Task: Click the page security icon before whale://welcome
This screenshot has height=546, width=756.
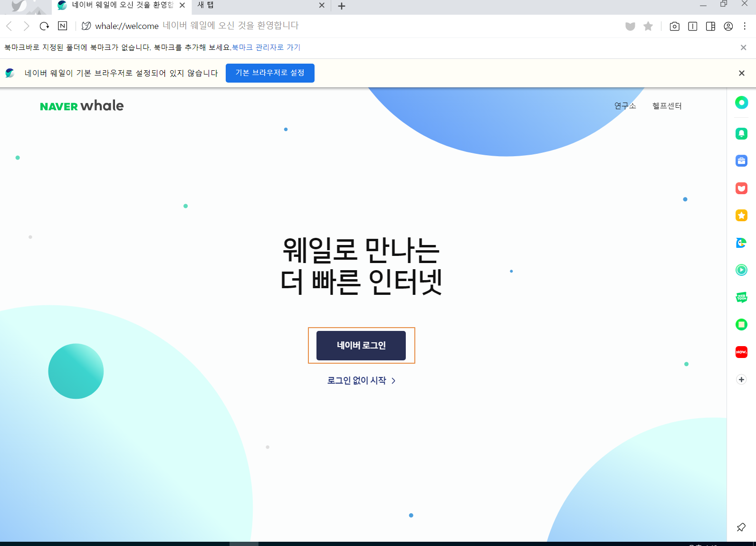Action: 86,26
